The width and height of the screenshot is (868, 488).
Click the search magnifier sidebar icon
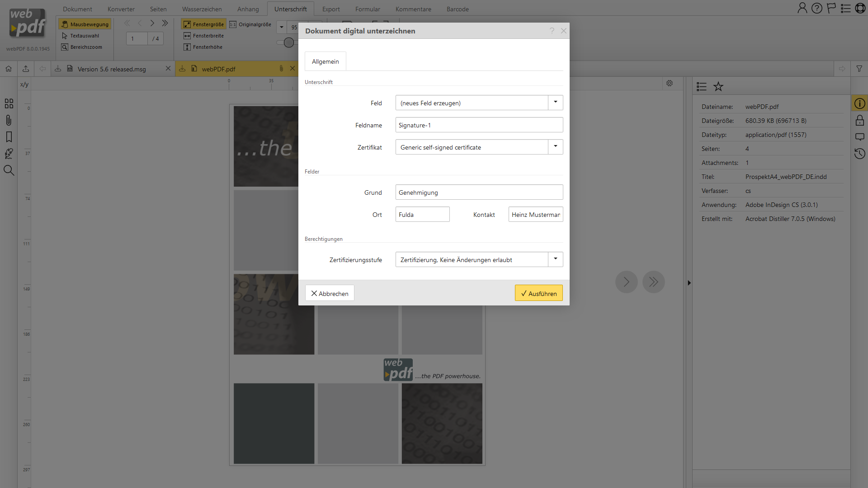(x=9, y=170)
